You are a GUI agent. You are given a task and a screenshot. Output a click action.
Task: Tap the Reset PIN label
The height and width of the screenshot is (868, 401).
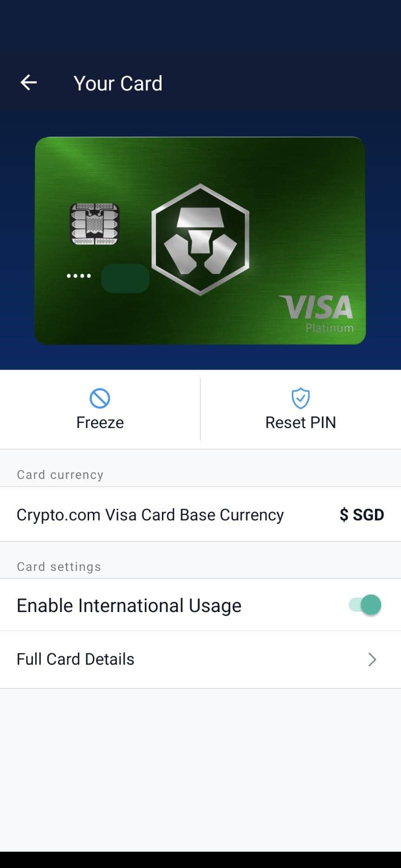(x=301, y=422)
